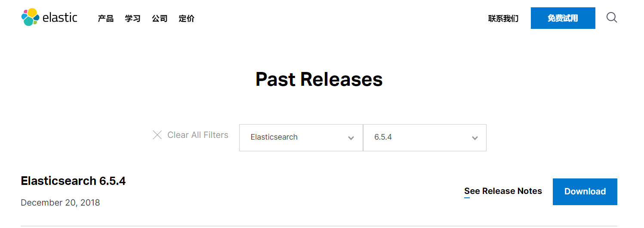Click the chevron arrow in the product selector

(351, 138)
